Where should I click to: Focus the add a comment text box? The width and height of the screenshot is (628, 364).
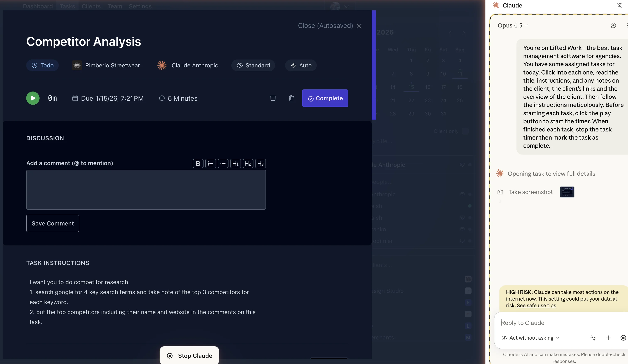tap(146, 190)
